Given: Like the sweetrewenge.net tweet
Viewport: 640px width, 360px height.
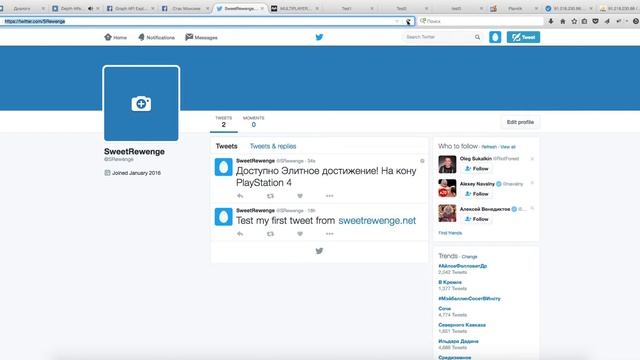Looking at the screenshot, I should (300, 234).
